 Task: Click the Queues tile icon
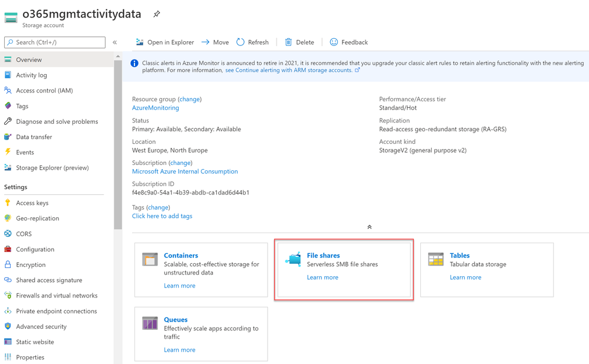coord(150,323)
